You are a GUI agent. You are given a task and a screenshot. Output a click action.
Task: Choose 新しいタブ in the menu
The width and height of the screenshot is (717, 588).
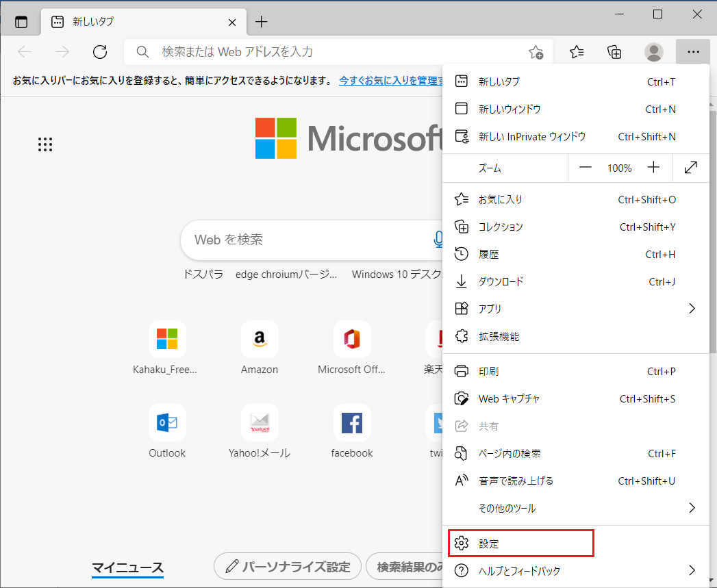click(576, 82)
